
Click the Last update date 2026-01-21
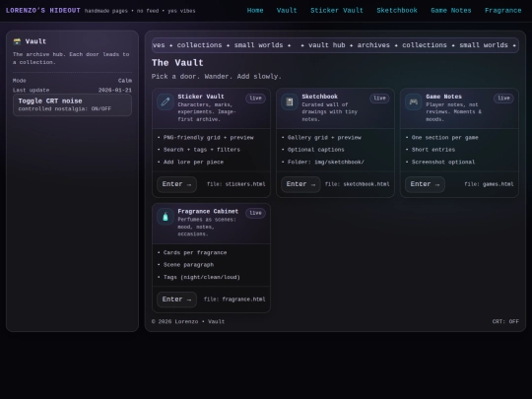pos(114,90)
